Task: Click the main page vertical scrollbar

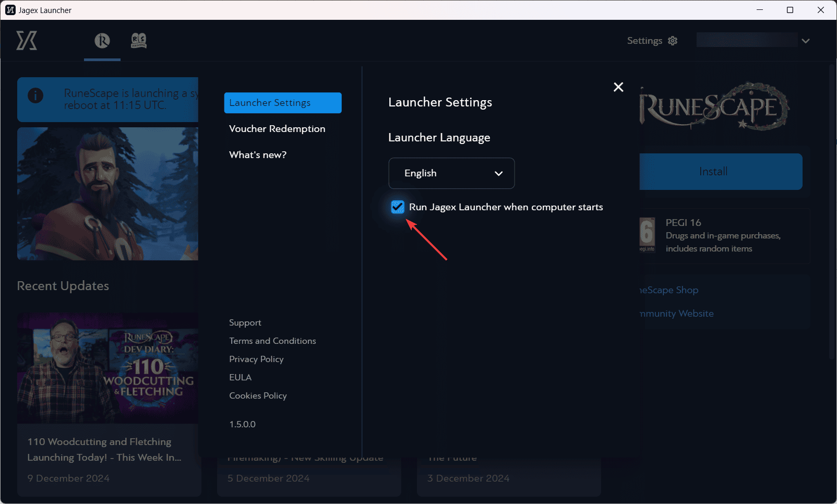Action: coord(832,211)
